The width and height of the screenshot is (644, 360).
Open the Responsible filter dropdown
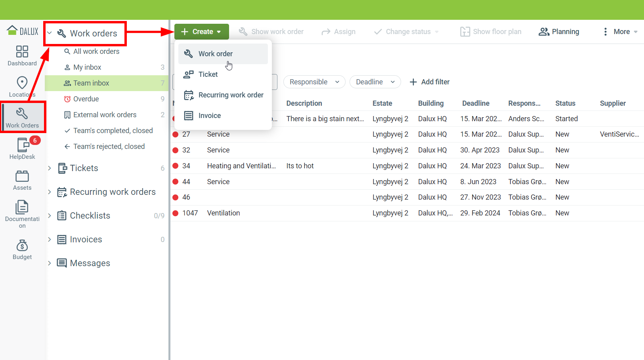coord(314,82)
